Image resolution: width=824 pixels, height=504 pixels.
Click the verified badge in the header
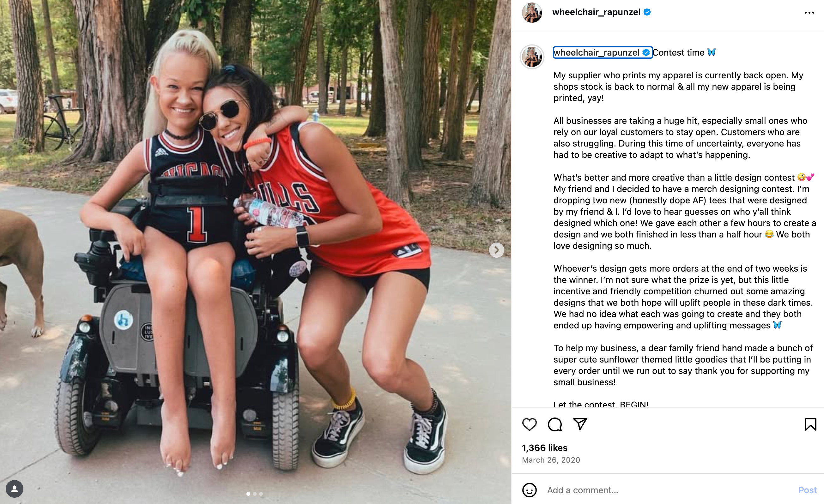pyautogui.click(x=647, y=12)
